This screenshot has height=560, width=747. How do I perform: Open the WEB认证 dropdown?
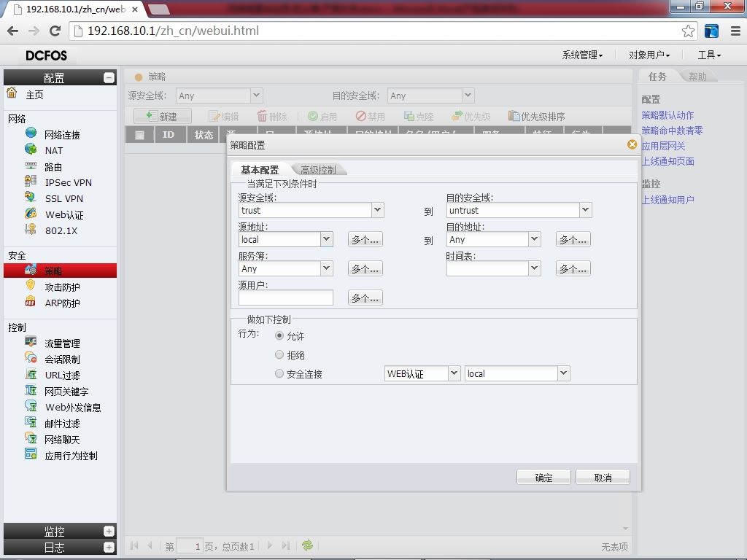point(454,373)
